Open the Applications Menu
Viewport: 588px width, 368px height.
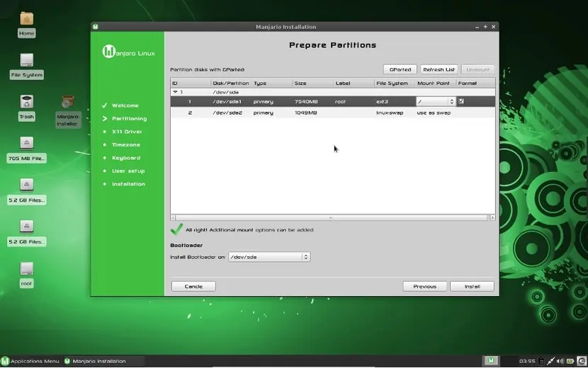click(x=30, y=361)
